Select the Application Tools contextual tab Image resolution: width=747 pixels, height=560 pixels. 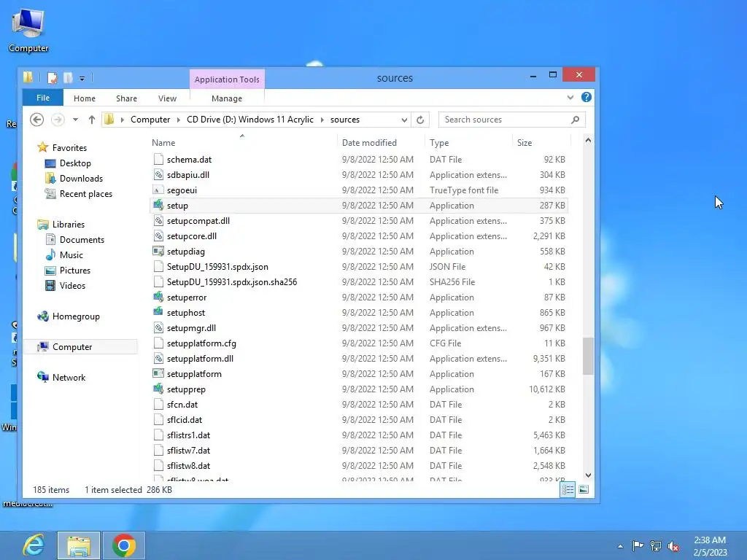tap(227, 79)
